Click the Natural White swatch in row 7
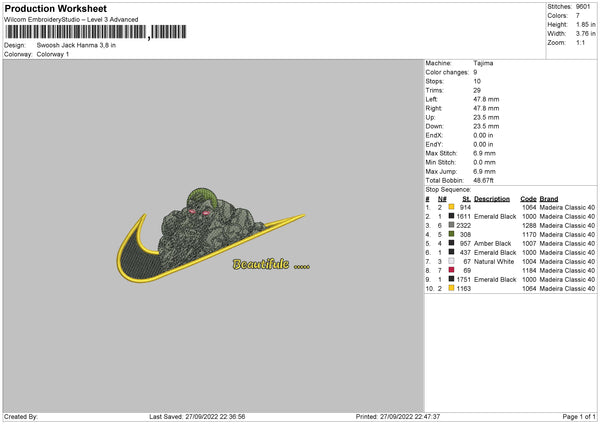The height and width of the screenshot is (424, 600). click(x=452, y=261)
